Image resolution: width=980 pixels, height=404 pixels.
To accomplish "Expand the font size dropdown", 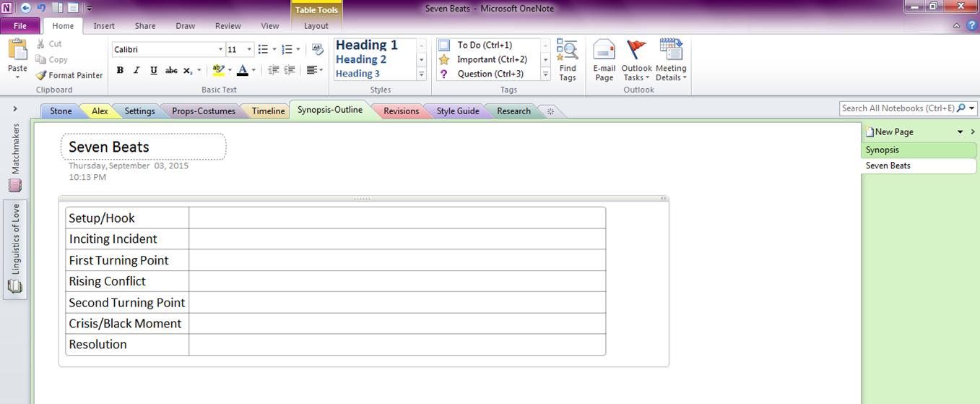I will click(249, 49).
